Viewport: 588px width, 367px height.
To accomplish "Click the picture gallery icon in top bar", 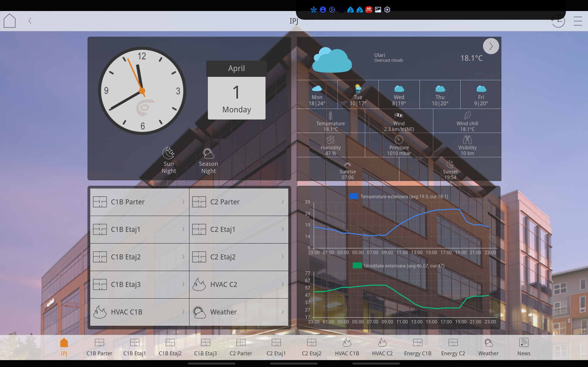I will [x=378, y=10].
